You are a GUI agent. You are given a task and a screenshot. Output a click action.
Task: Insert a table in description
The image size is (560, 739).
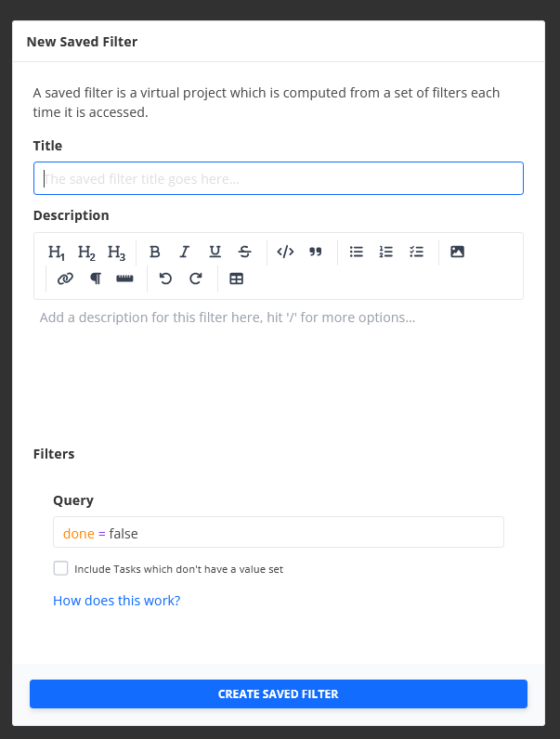coord(236,279)
